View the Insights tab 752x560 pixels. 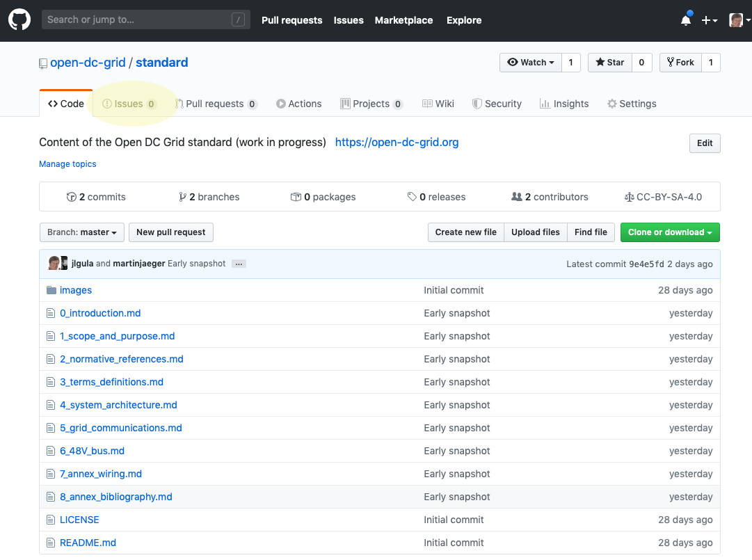[x=564, y=104]
